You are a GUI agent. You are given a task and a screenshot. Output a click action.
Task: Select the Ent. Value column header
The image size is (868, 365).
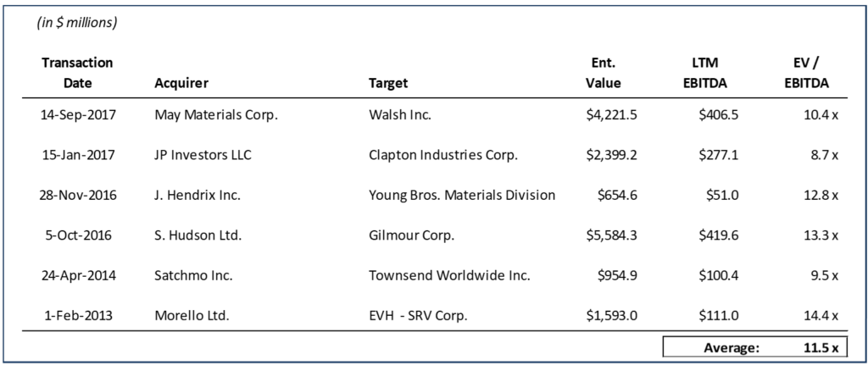[x=603, y=73]
